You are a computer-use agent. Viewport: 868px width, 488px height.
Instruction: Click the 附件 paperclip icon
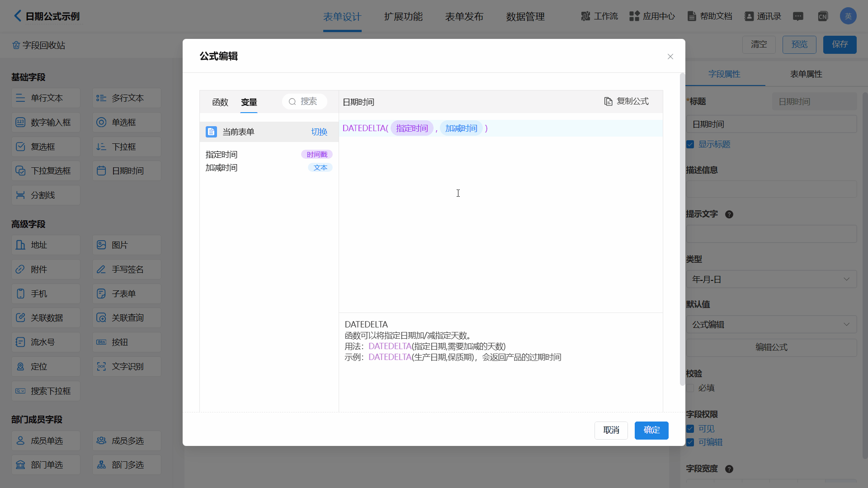pyautogui.click(x=20, y=270)
